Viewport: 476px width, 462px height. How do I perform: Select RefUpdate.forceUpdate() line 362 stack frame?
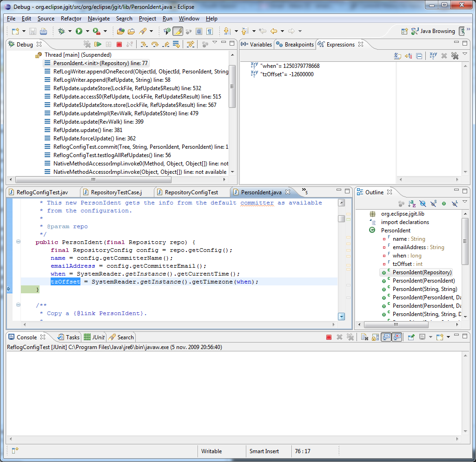click(x=94, y=139)
